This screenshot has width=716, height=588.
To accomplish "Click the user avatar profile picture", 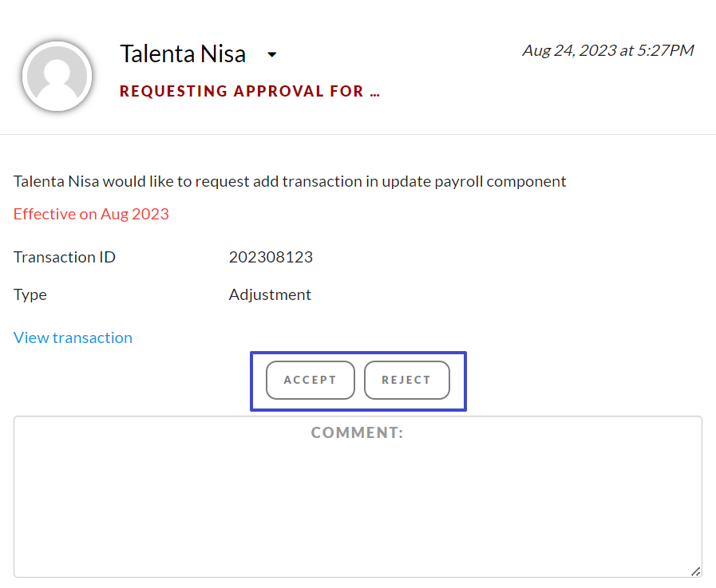I will (x=57, y=76).
